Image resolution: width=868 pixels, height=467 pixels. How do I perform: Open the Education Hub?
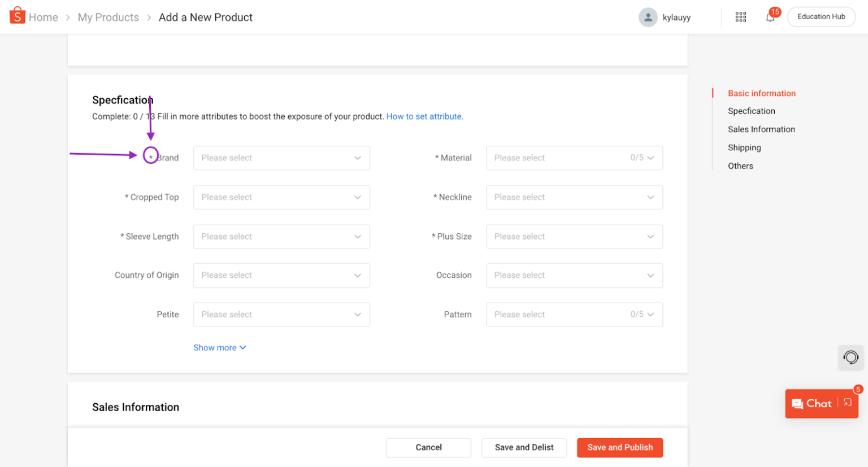821,16
